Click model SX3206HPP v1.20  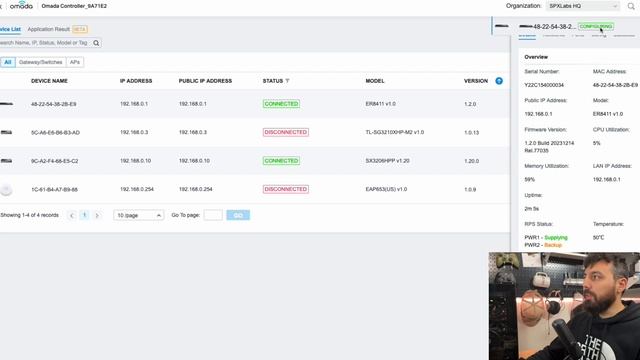point(387,160)
